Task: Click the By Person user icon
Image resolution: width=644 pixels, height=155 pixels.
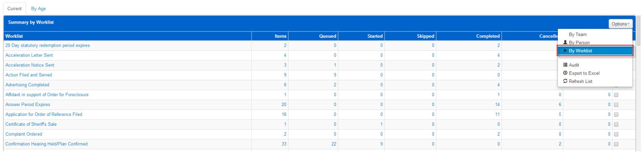Action: pos(565,43)
